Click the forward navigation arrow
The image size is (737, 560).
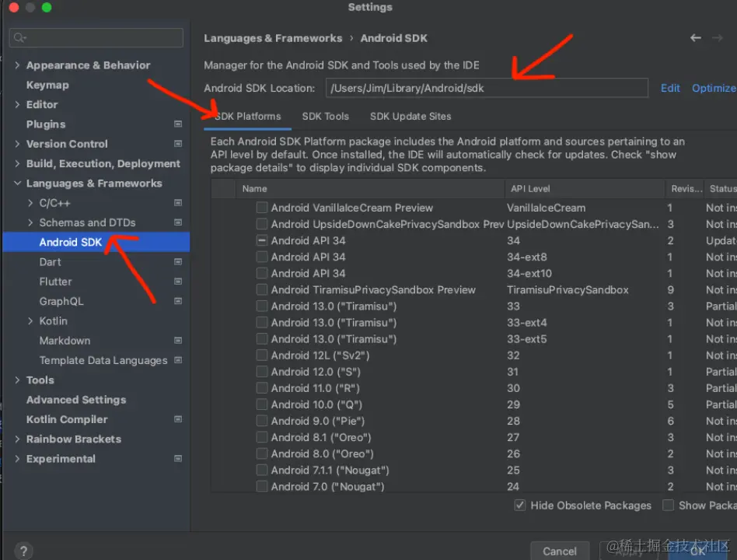coord(718,37)
